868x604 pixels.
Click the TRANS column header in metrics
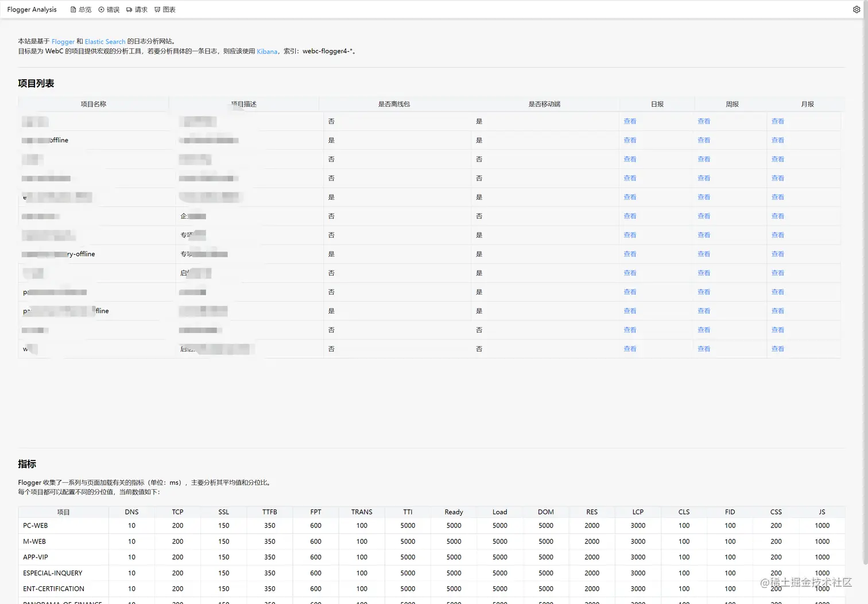point(362,512)
